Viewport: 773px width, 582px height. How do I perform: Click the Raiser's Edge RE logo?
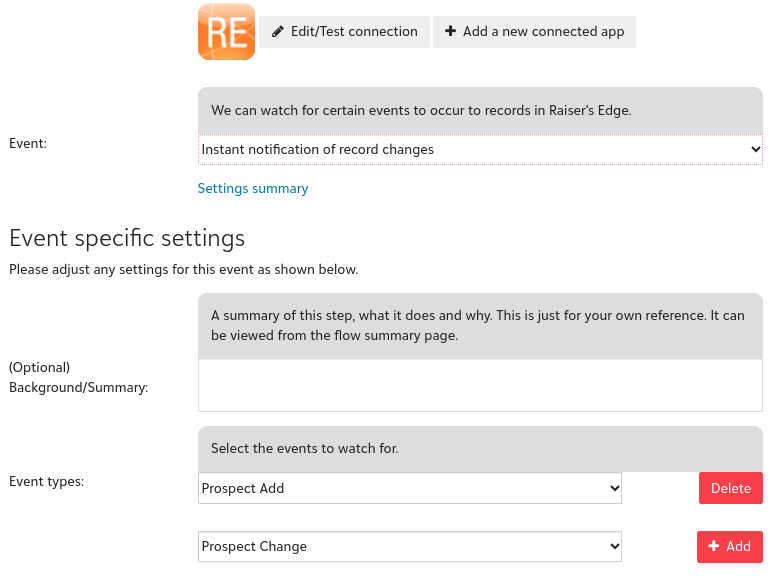tap(226, 32)
